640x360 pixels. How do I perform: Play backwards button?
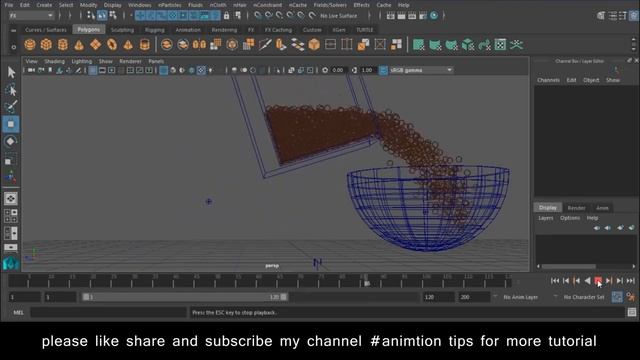point(587,280)
